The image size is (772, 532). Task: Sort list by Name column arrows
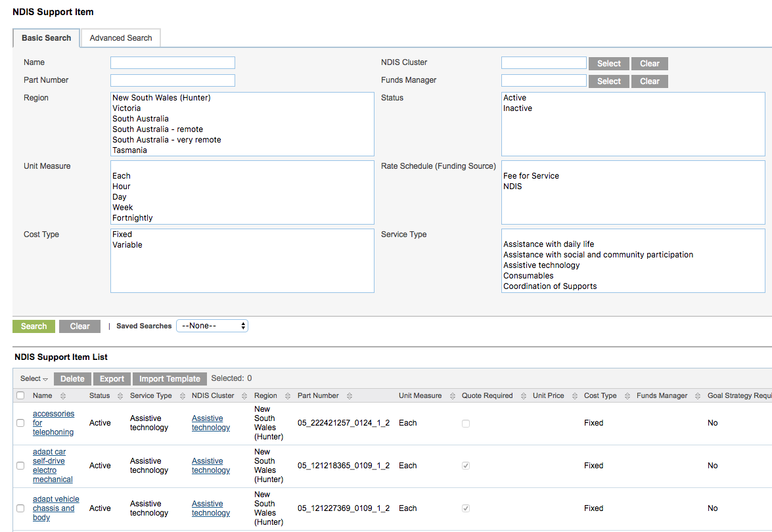[63, 395]
